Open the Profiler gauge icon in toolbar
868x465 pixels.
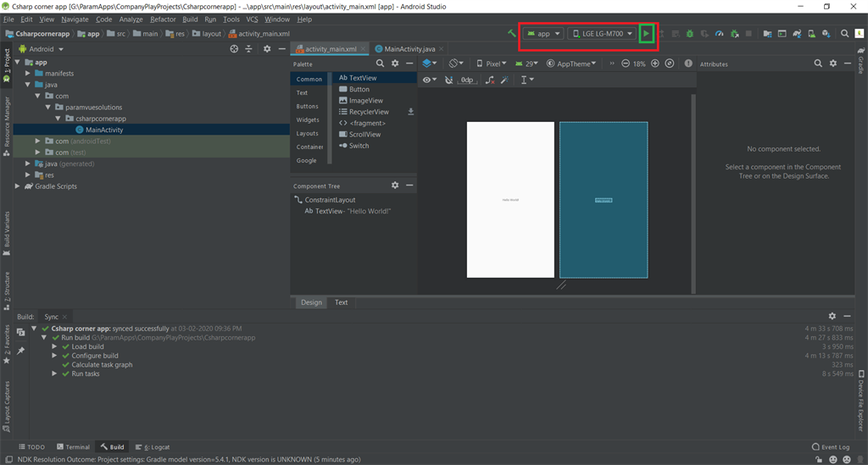pyautogui.click(x=720, y=34)
